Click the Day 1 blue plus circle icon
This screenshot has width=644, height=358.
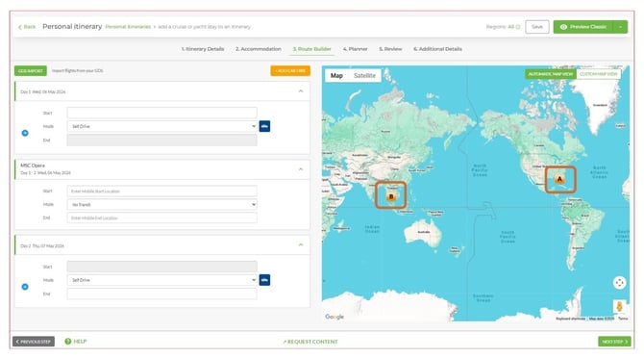25,133
